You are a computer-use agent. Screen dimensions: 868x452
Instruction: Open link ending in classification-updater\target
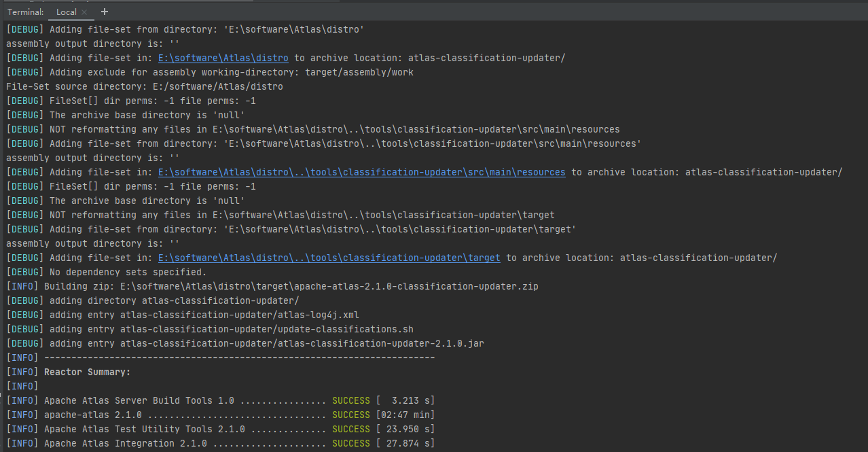click(329, 258)
